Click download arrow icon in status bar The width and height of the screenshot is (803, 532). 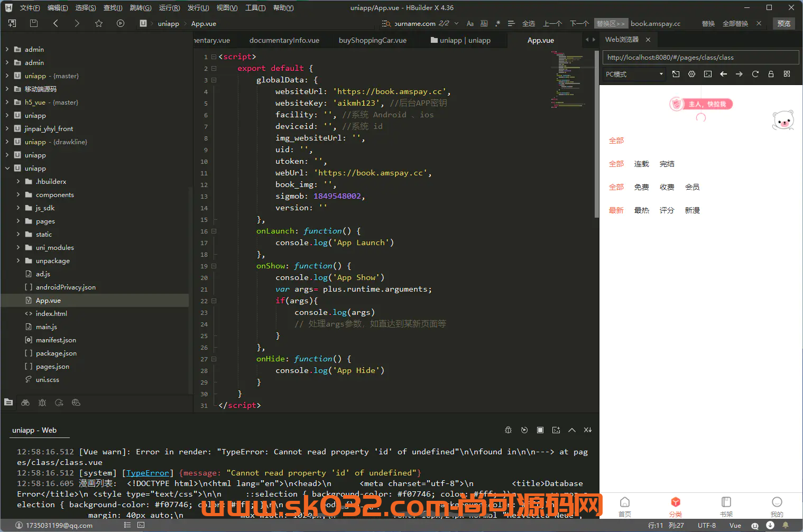tap(770, 525)
